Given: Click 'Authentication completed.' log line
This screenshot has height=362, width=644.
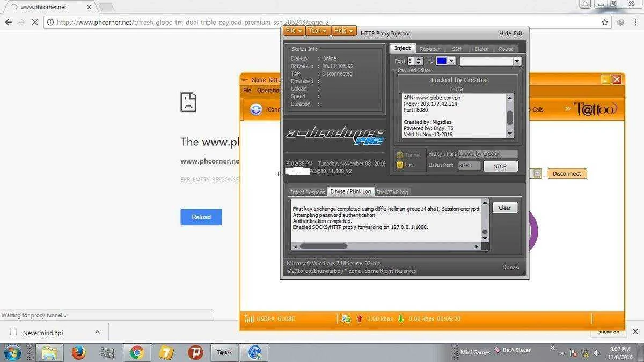Looking at the screenshot, I should point(322,221).
